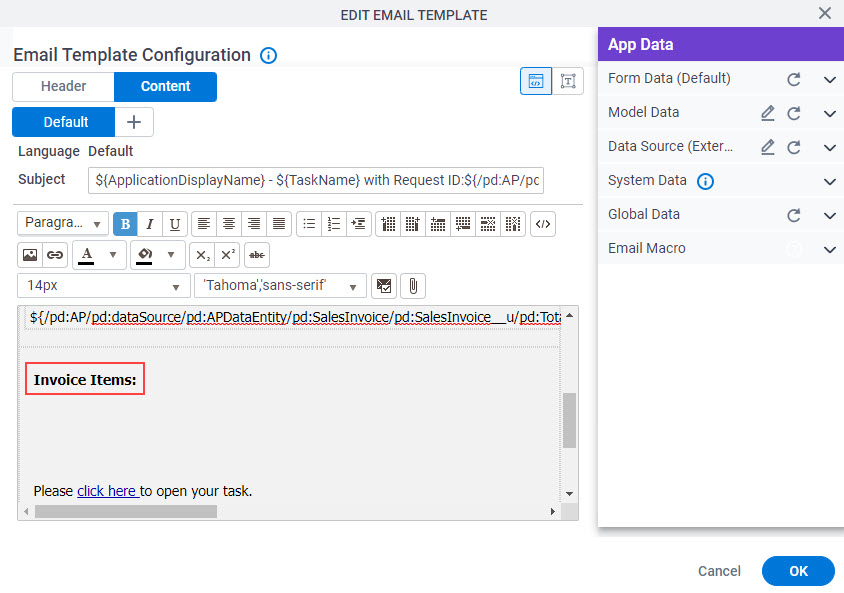Open the HTML source code view
This screenshot has width=844, height=593.
(543, 224)
